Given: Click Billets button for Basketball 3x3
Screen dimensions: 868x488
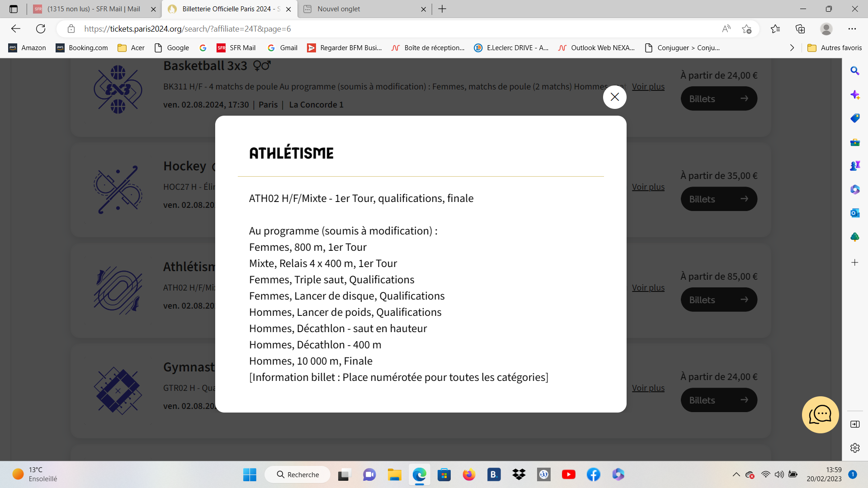Looking at the screenshot, I should (x=718, y=99).
